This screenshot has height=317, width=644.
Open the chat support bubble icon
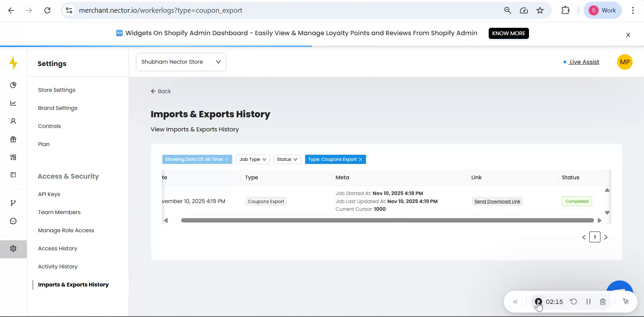coord(13,221)
